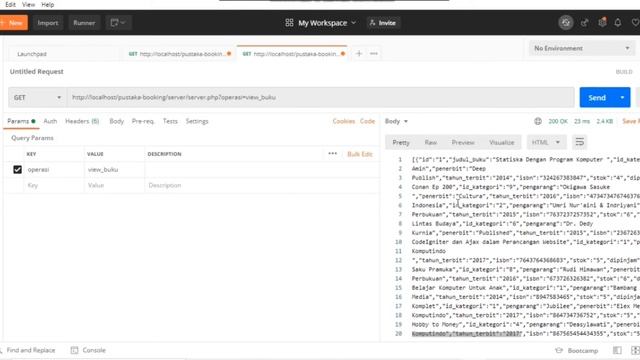
Task: Open the View menu
Action: tap(28, 4)
